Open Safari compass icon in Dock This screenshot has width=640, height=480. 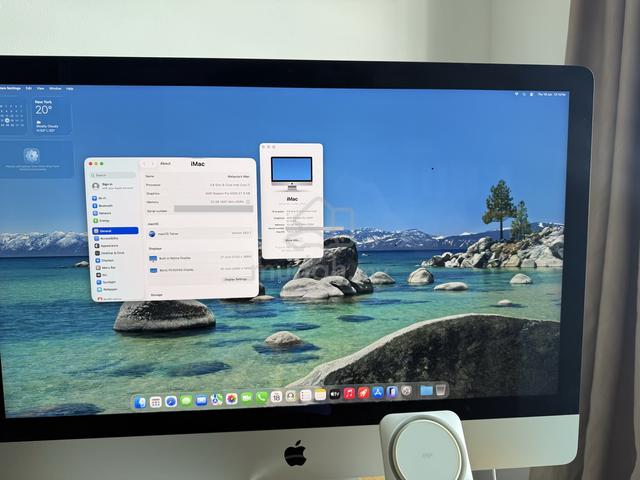171,402
